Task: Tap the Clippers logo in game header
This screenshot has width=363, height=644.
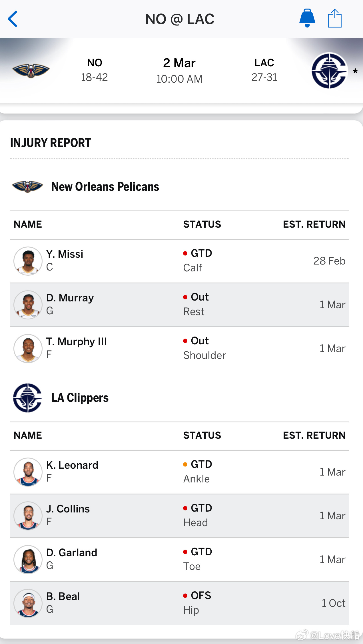Action: point(329,70)
